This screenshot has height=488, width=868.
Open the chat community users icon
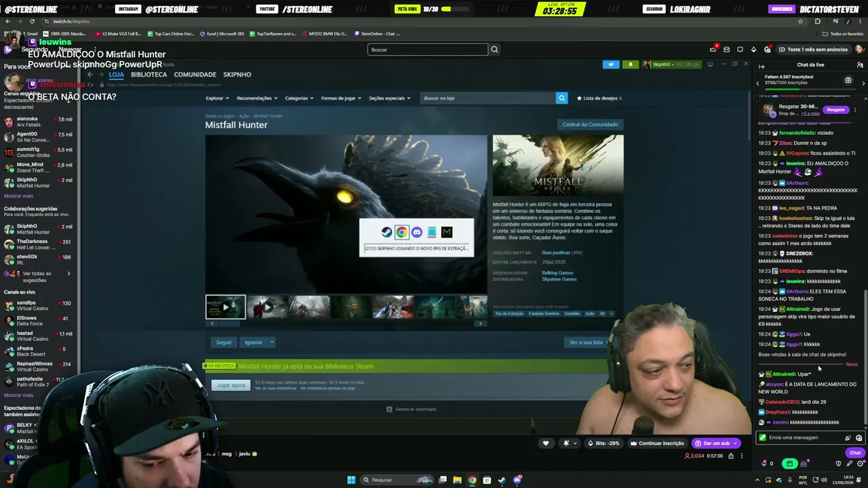pyautogui.click(x=860, y=65)
